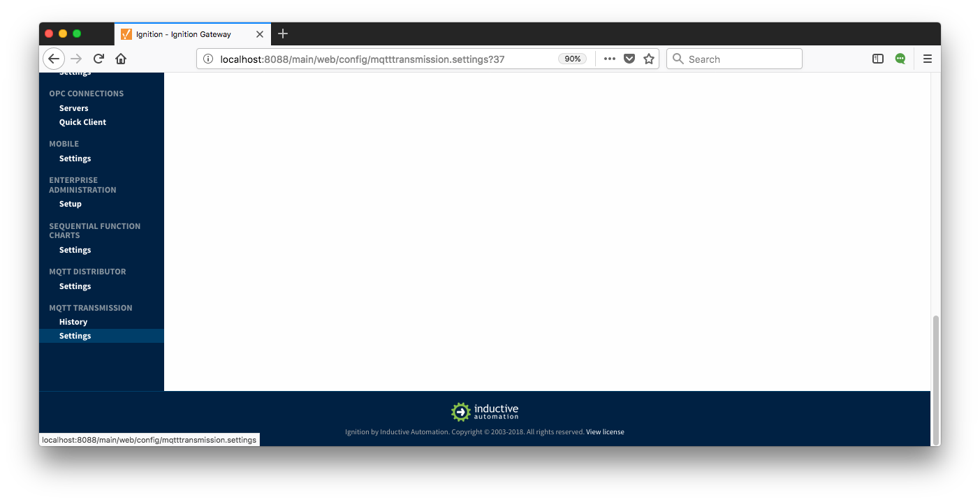Click the OPC CONNECTIONS section heading
The image size is (980, 502).
coord(87,94)
